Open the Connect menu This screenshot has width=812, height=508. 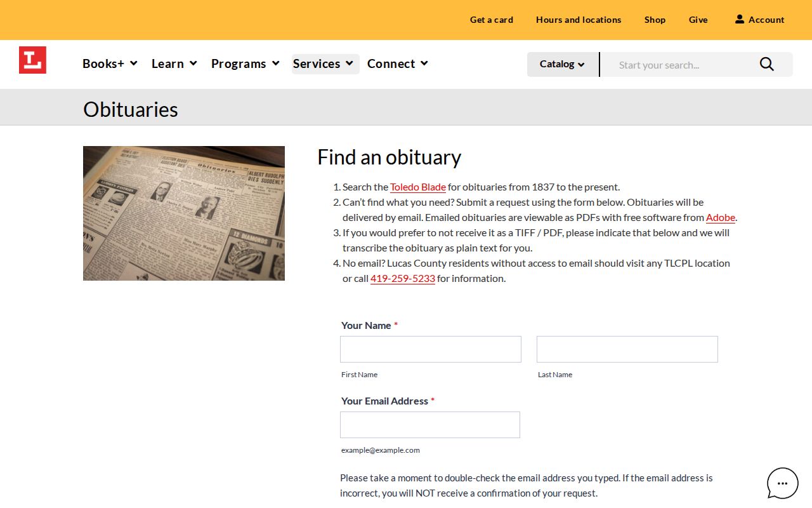pos(398,63)
